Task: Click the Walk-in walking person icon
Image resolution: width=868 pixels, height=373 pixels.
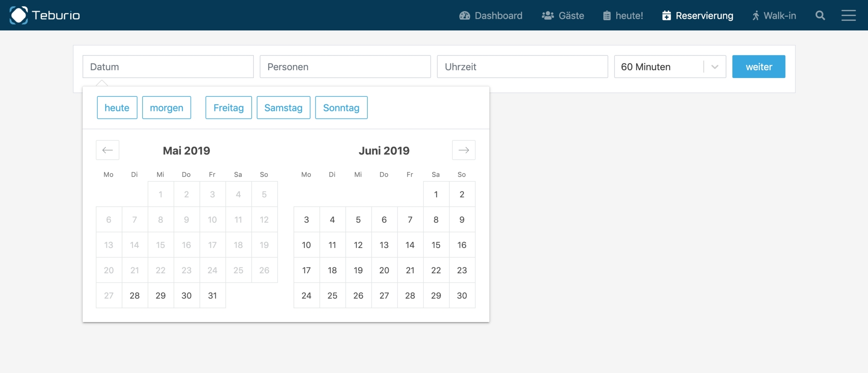Action: (x=756, y=16)
